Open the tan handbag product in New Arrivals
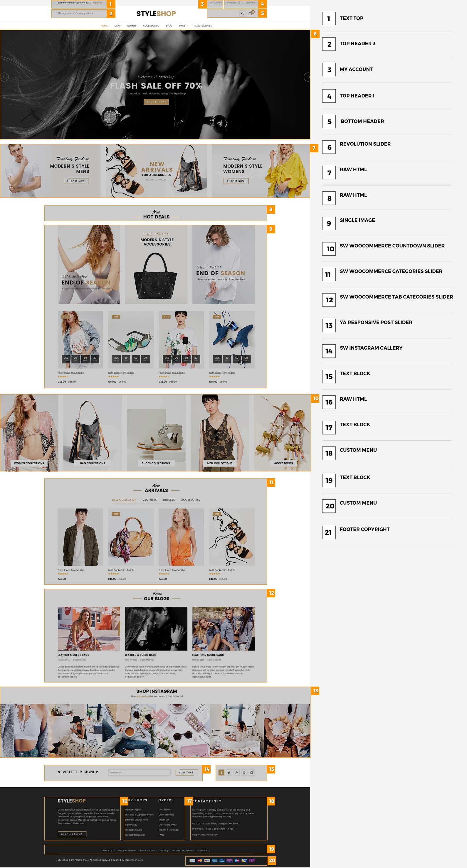This screenshot has width=467, height=868. (x=131, y=537)
